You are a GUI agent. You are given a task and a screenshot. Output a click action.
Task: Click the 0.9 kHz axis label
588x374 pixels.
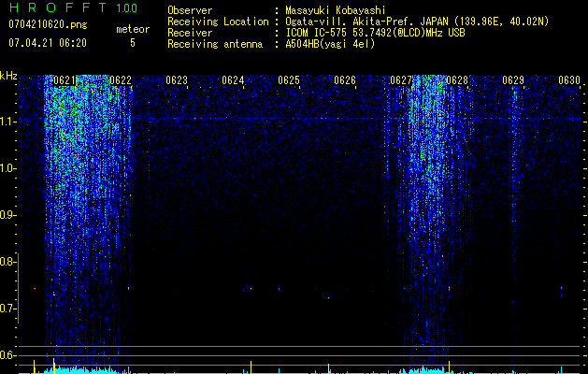coord(7,215)
